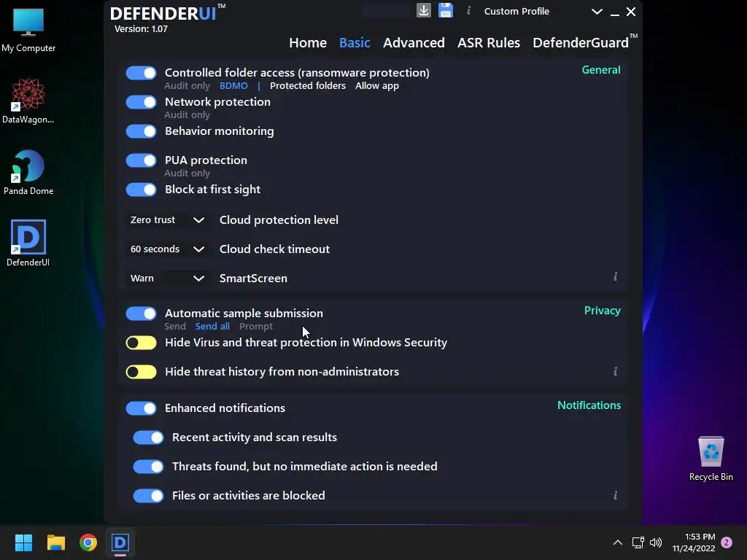Select BDMO option under Controlled folder access
This screenshot has width=747, height=560.
[233, 86]
